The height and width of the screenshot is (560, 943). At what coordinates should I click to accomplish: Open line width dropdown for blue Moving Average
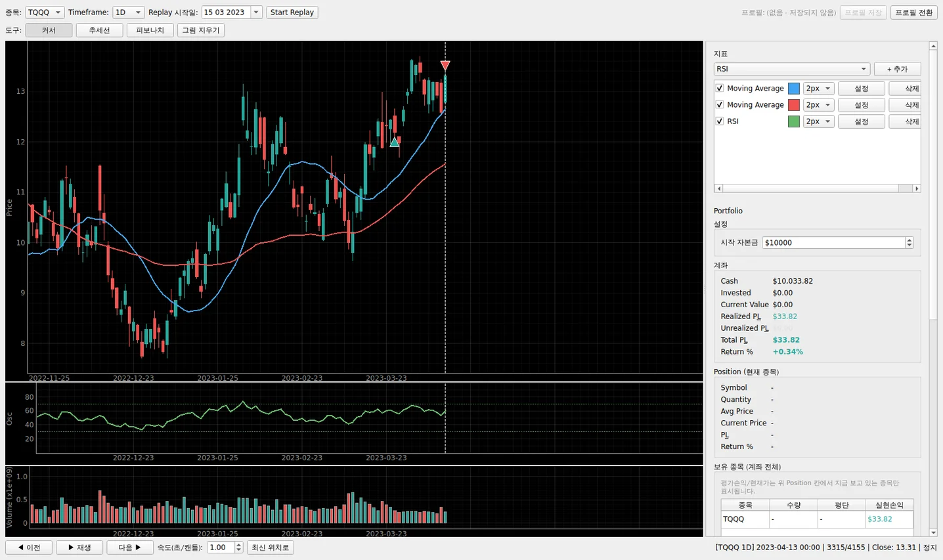pos(819,89)
